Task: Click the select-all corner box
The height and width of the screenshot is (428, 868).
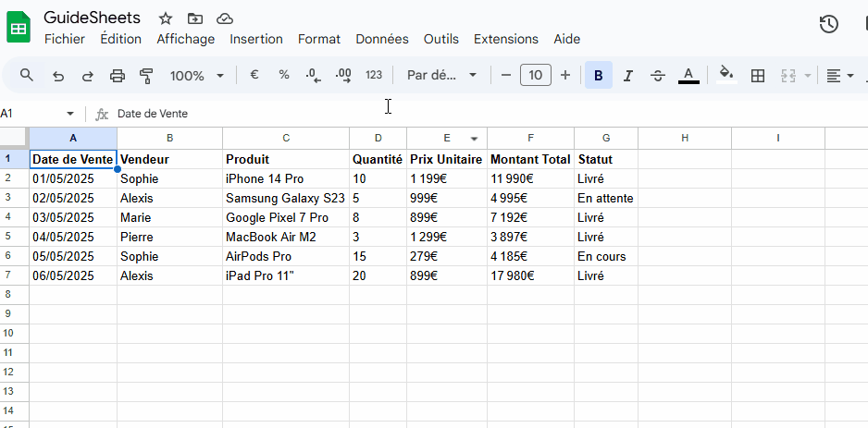Action: (15, 139)
